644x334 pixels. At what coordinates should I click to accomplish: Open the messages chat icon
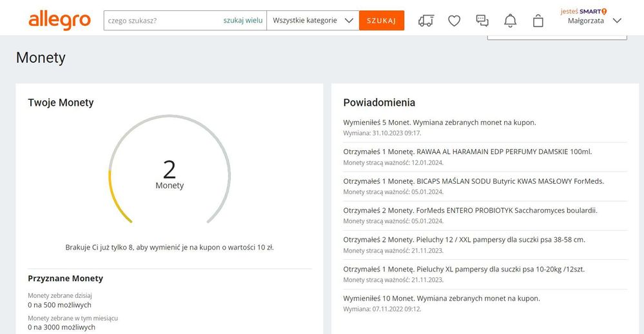tap(482, 21)
